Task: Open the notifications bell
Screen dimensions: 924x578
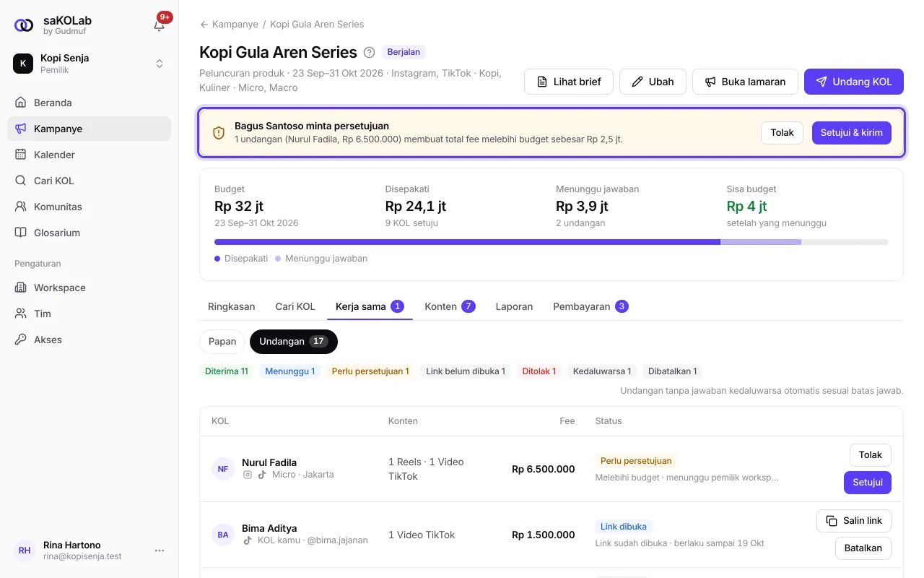Action: tap(160, 25)
